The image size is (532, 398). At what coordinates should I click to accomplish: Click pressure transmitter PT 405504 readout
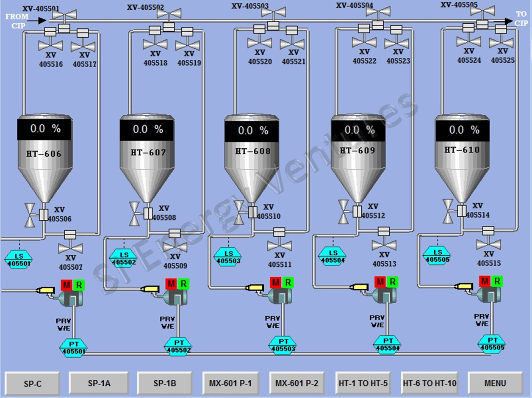386,344
